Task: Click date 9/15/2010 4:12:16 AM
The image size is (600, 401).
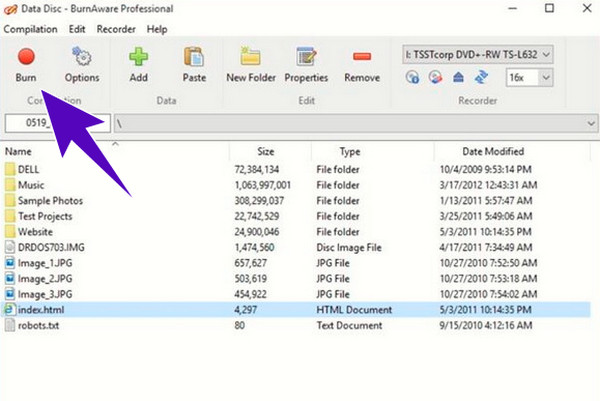Action: 486,326
